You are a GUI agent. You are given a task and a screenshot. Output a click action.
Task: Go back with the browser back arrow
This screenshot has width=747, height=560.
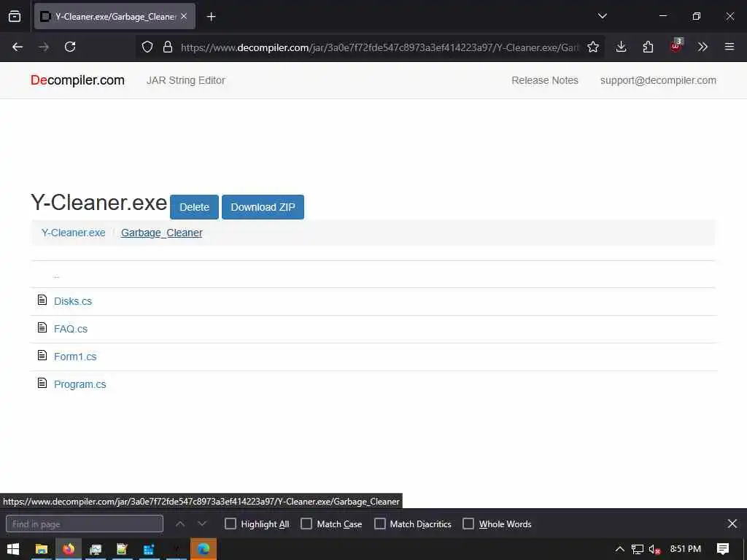18,47
